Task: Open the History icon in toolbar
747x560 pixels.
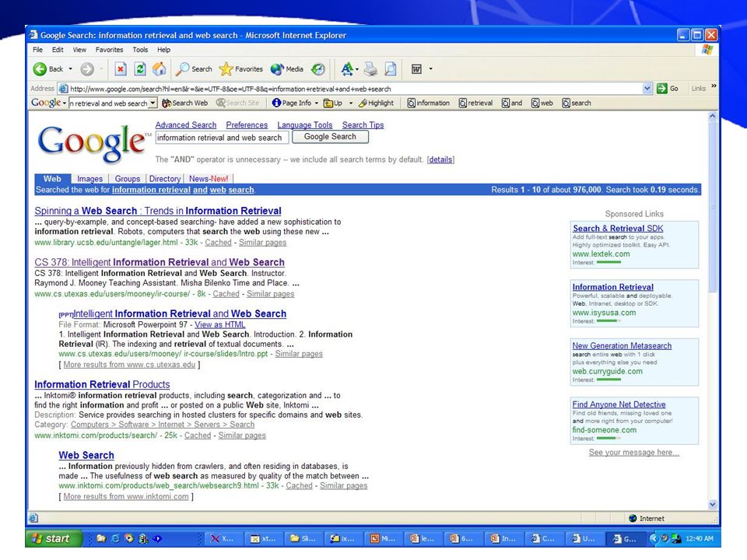Action: 318,69
